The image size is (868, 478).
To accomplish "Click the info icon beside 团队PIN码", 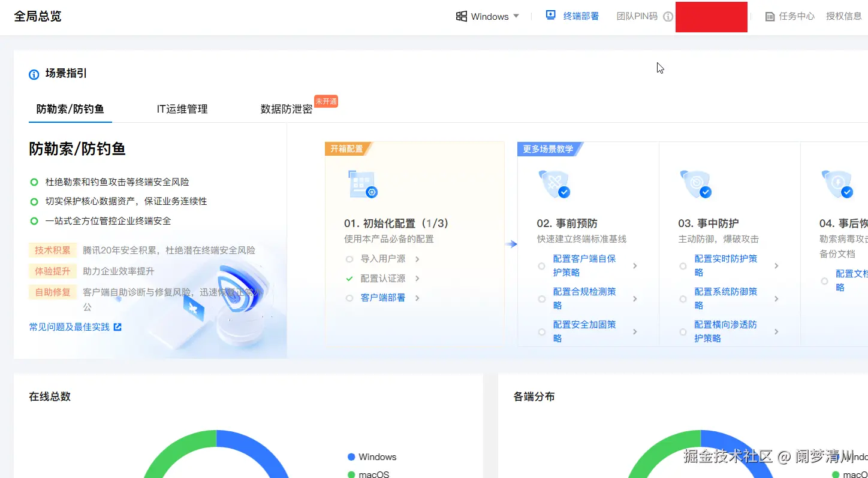I will coord(668,17).
